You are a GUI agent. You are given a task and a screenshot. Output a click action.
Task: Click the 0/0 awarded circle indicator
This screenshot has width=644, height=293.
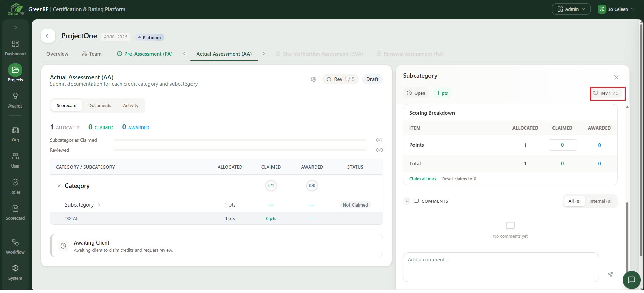[312, 186]
